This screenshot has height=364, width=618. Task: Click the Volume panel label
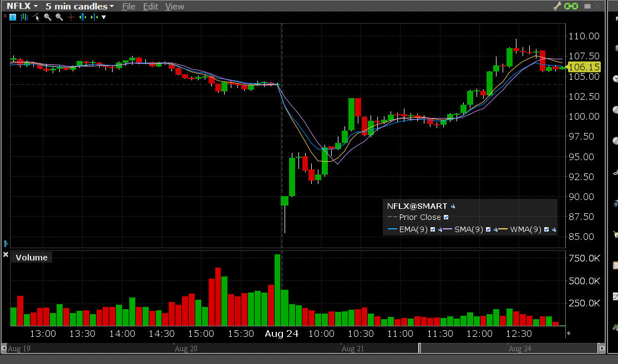32,257
